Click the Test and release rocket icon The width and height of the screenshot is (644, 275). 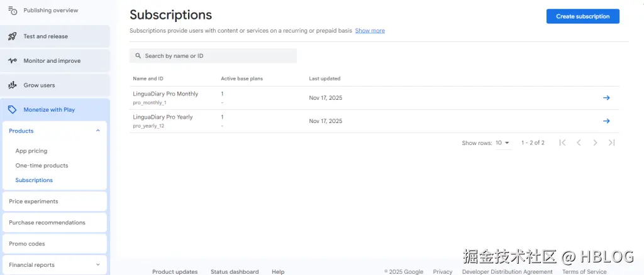pyautogui.click(x=12, y=36)
